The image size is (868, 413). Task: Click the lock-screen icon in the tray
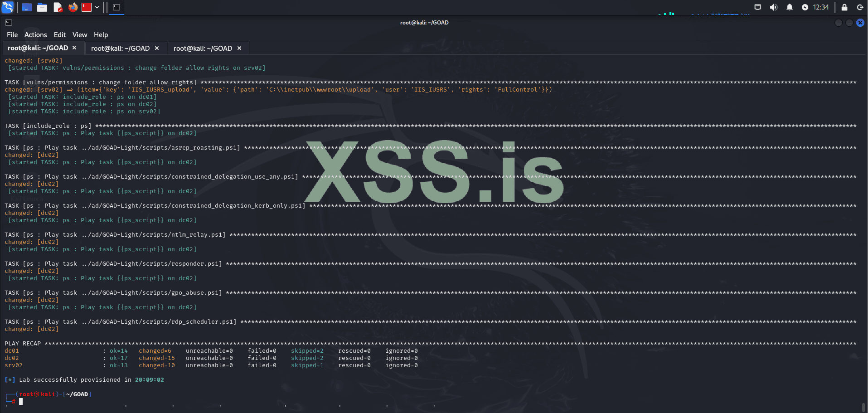844,7
